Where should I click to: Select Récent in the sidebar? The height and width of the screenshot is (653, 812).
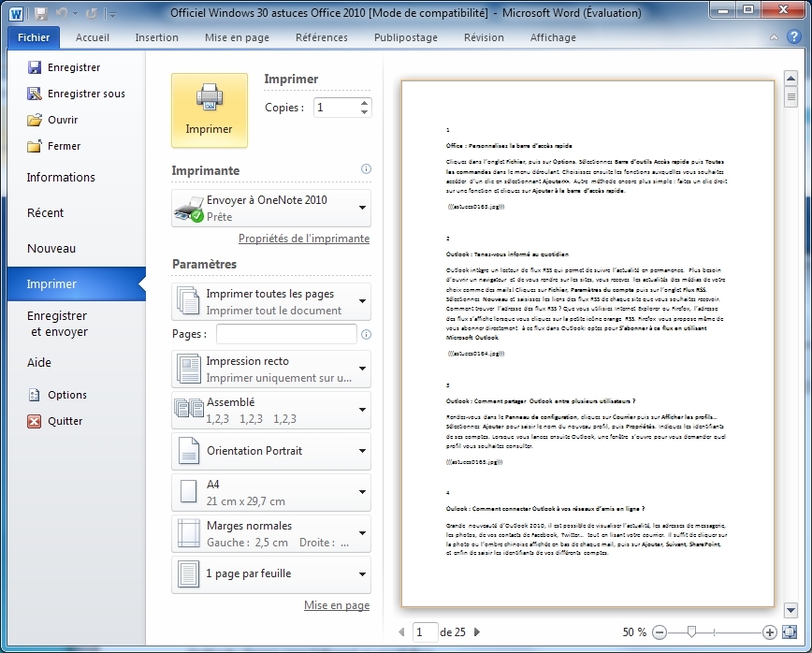point(77,213)
